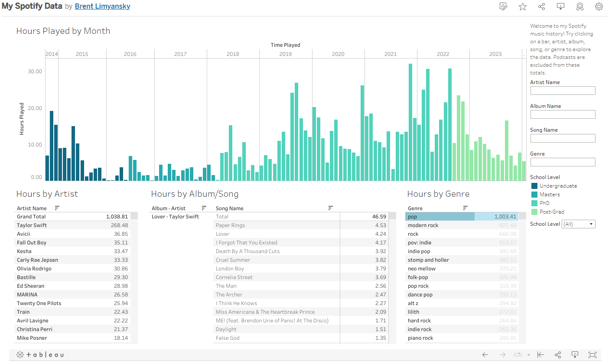Click the Song Name filter input field

(563, 138)
